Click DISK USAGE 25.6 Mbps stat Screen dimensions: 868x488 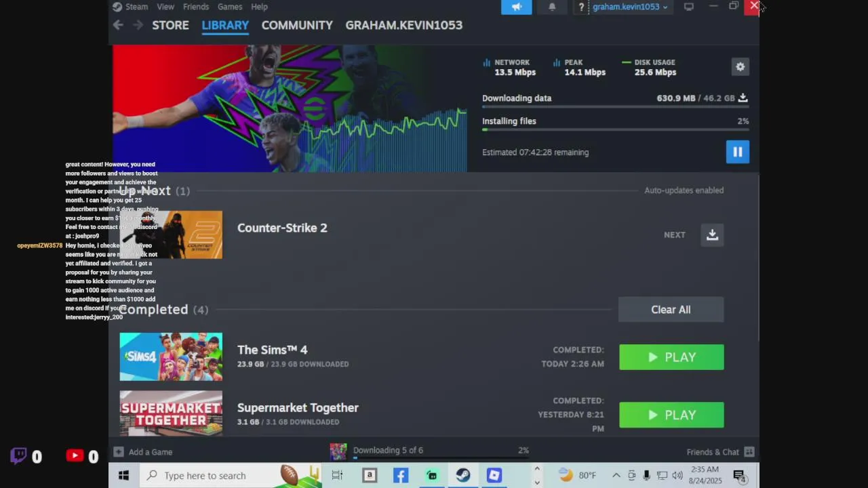coord(650,67)
